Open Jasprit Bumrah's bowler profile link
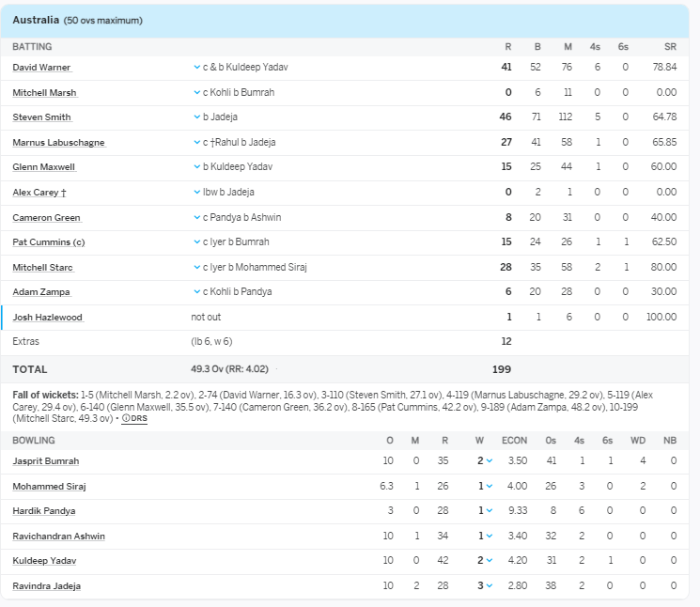The image size is (700, 607). pos(45,461)
